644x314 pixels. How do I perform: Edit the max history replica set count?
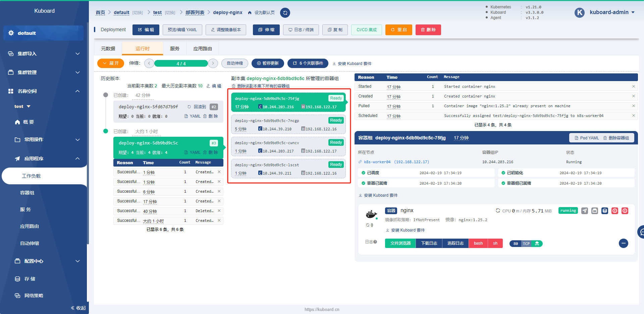[214, 86]
